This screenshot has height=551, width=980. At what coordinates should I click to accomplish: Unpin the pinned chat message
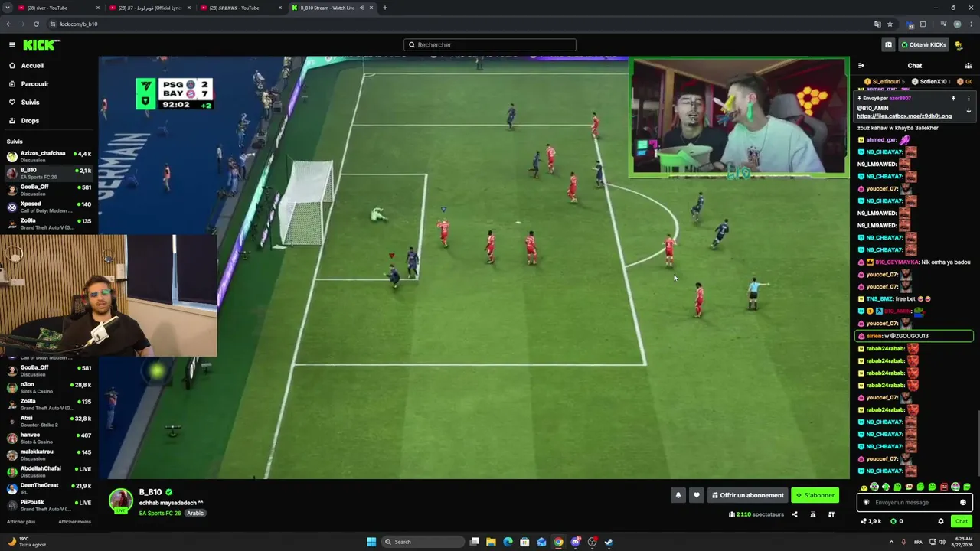tap(953, 99)
